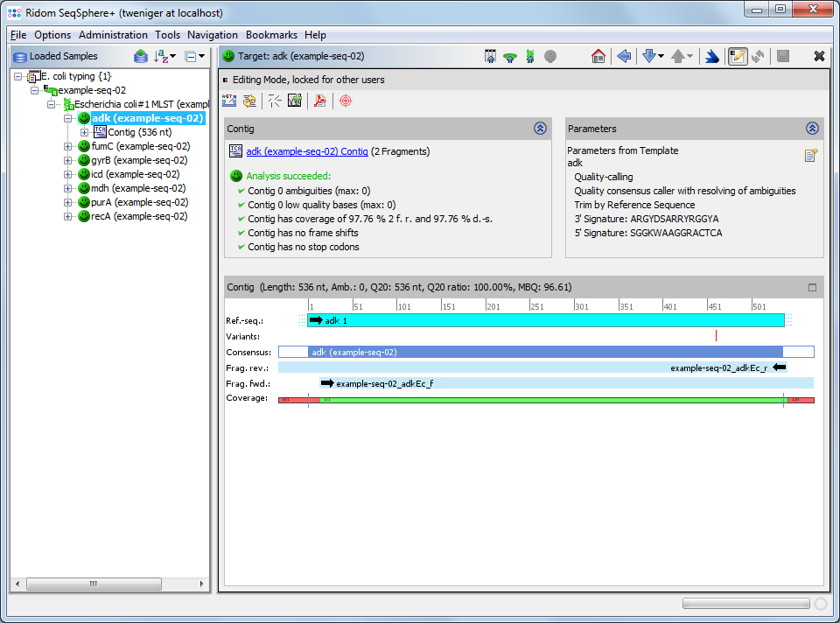Click the PDF export icon
Screen dimensions: 840x623
pos(320,101)
